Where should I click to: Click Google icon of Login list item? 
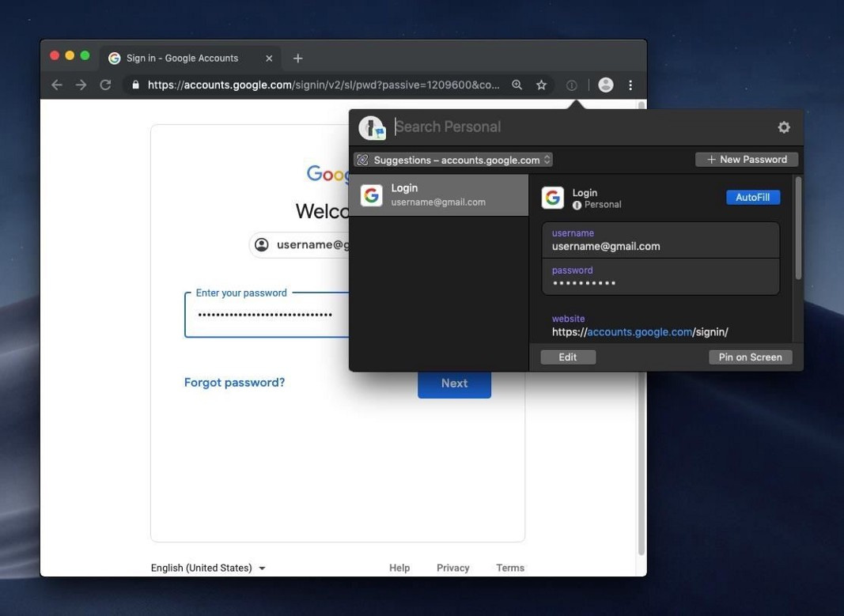pos(372,195)
